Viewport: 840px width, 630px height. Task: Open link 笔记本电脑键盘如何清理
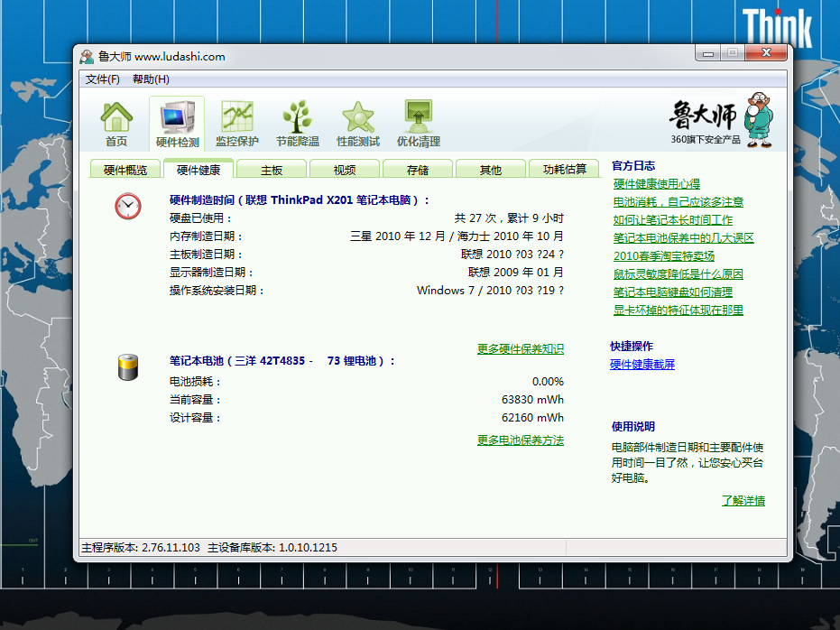[673, 292]
